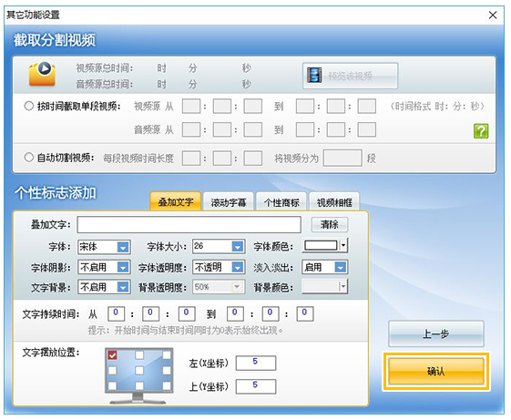
Task: Select the center position checkbox on monitor
Action: pyautogui.click(x=139, y=371)
